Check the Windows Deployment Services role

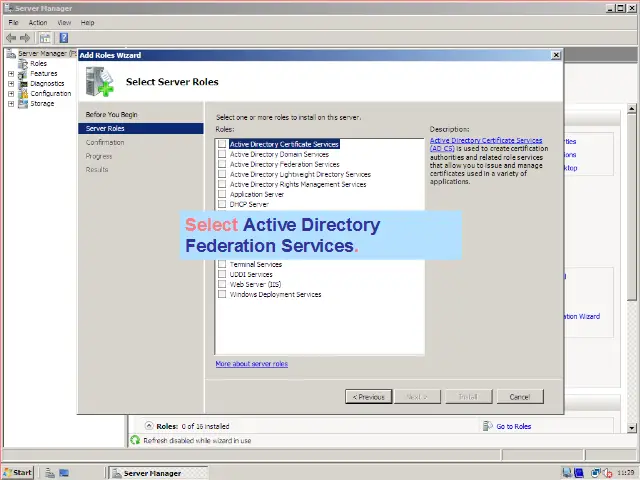pyautogui.click(x=222, y=294)
